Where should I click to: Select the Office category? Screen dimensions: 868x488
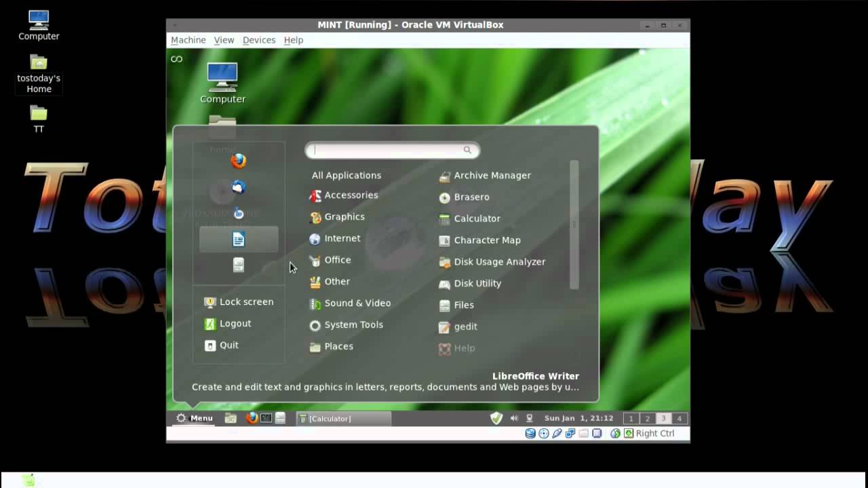330,261
